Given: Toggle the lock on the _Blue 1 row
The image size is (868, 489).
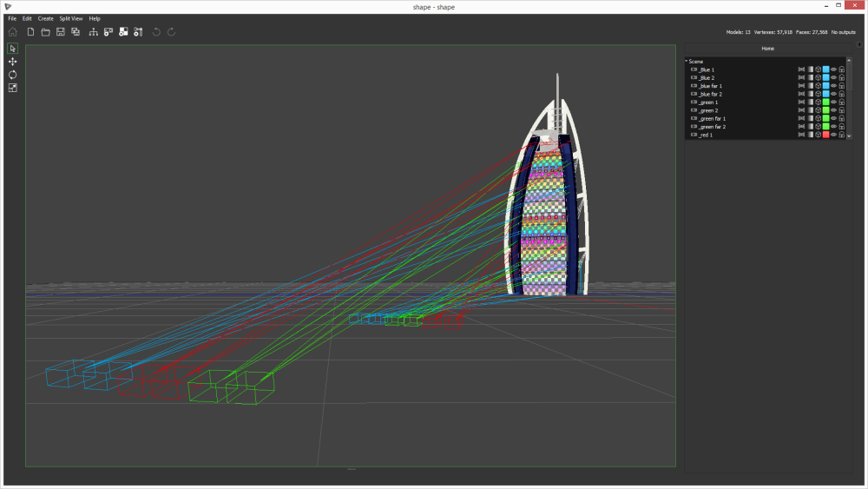Looking at the screenshot, I should coord(841,69).
